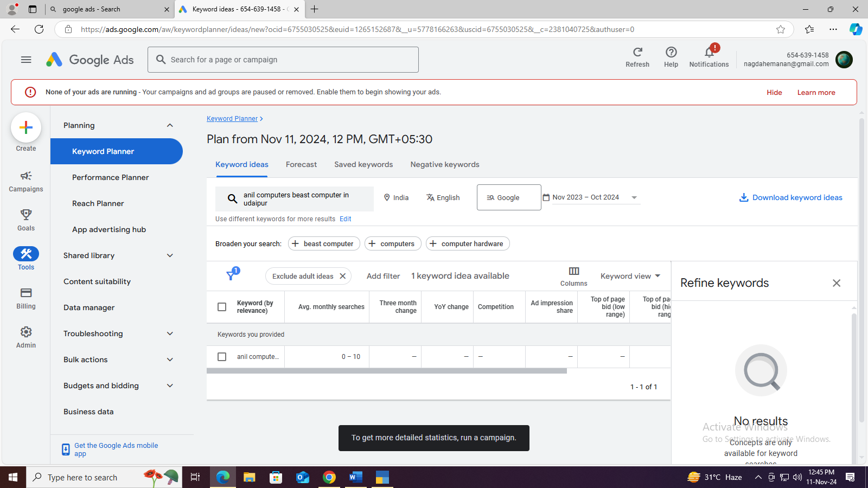Image resolution: width=868 pixels, height=488 pixels.
Task: Tick the select-all keywords header checkbox
Action: tap(222, 307)
